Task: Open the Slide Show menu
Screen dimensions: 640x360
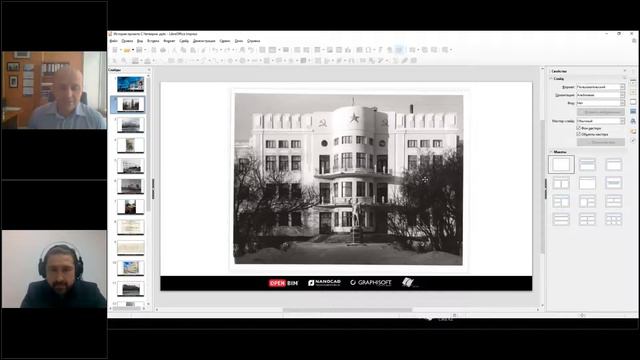Action: (204, 41)
